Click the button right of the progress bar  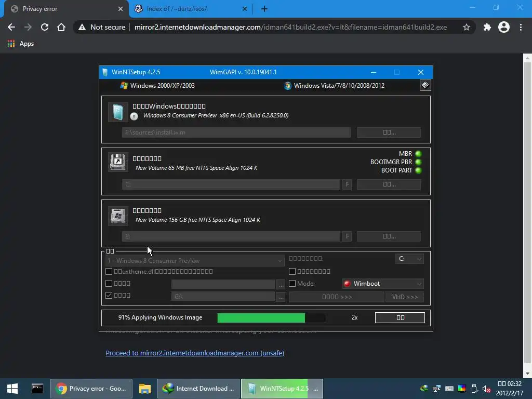[400, 317]
